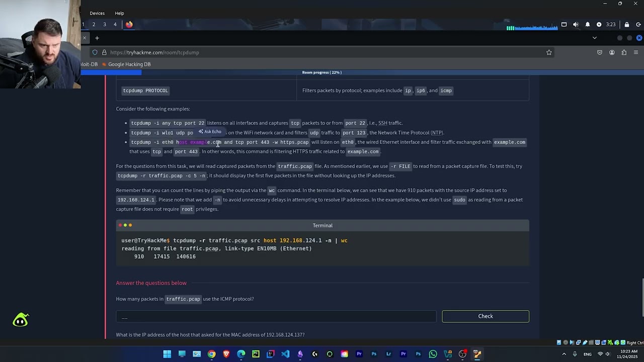Click the Windows Start button
The height and width of the screenshot is (362, 644).
click(167, 354)
